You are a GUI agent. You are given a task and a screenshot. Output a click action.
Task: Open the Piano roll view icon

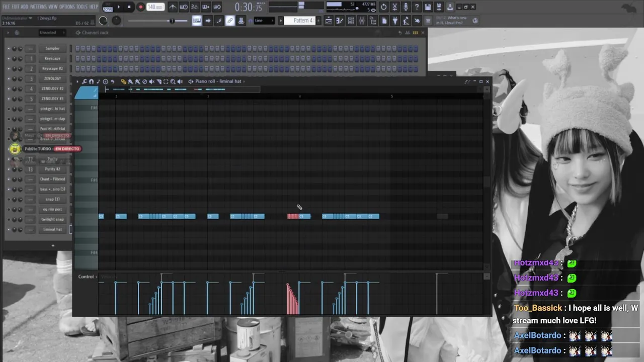point(340,21)
